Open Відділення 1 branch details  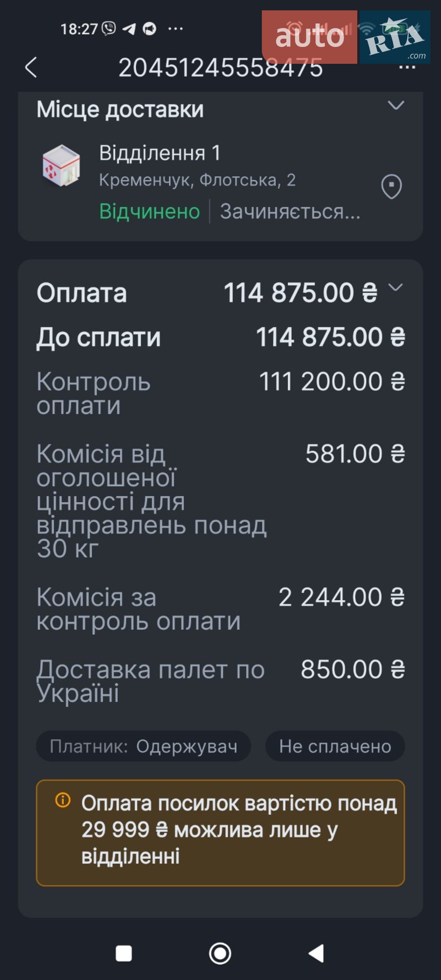point(160,153)
